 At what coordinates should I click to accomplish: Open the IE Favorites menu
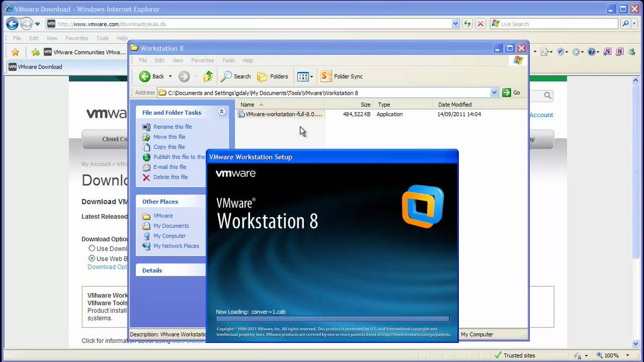pyautogui.click(x=77, y=38)
